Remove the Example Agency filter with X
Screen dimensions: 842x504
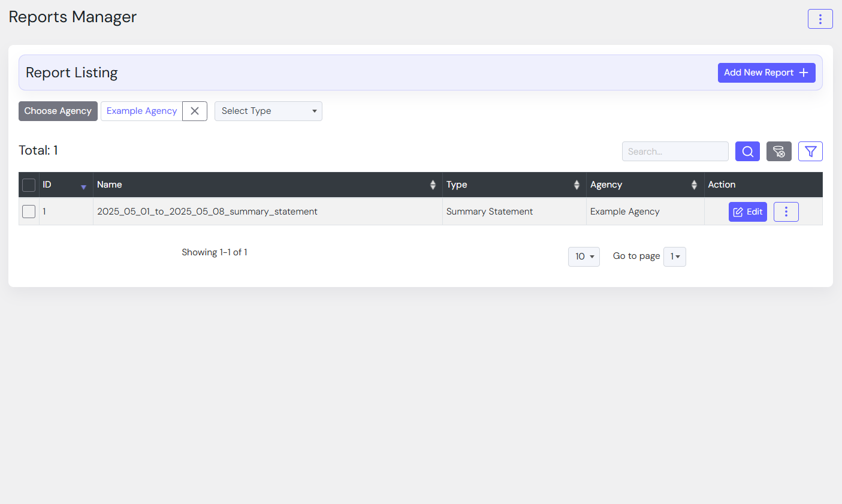coord(195,111)
